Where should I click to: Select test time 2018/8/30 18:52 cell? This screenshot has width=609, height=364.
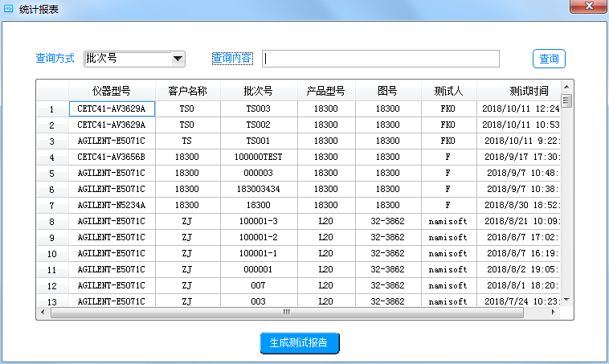(x=518, y=205)
